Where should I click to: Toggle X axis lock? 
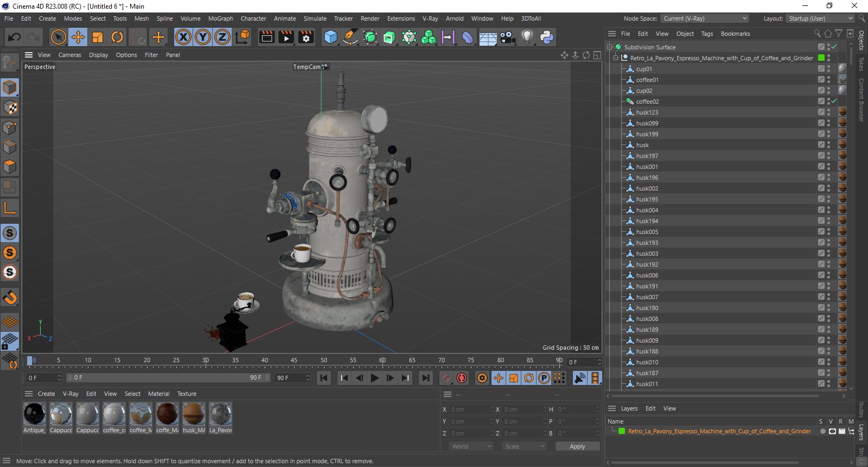183,37
